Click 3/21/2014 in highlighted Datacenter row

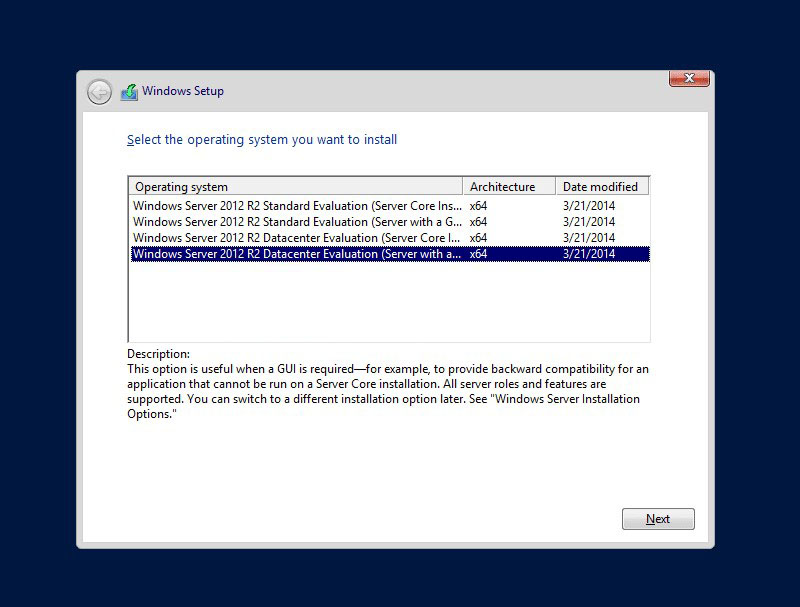(x=589, y=254)
